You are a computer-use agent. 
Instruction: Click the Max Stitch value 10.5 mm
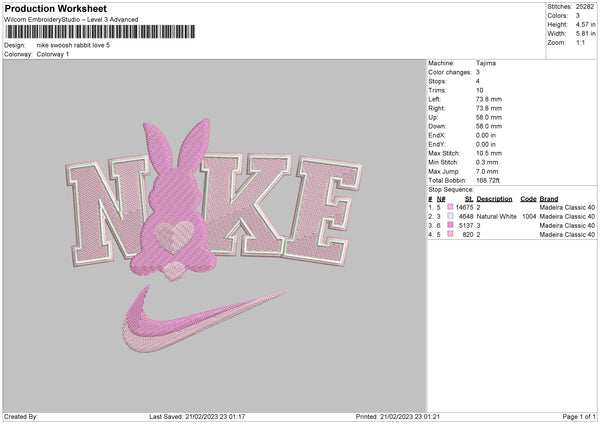489,153
